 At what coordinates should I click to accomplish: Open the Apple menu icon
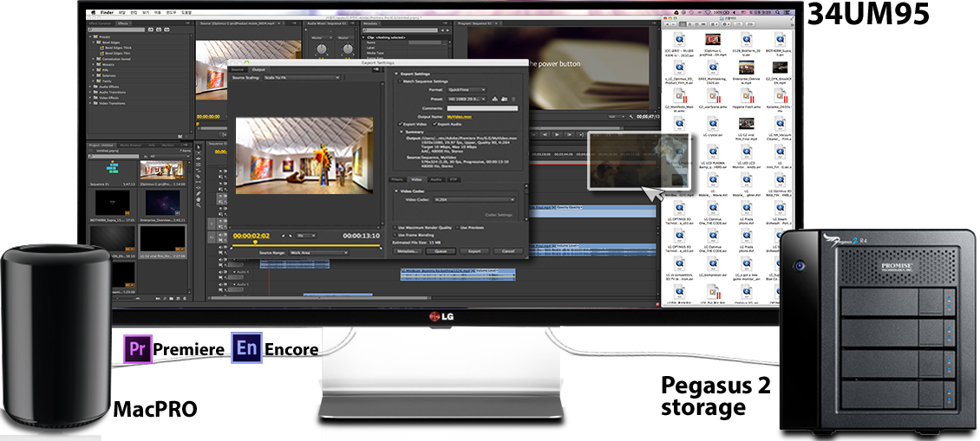93,14
